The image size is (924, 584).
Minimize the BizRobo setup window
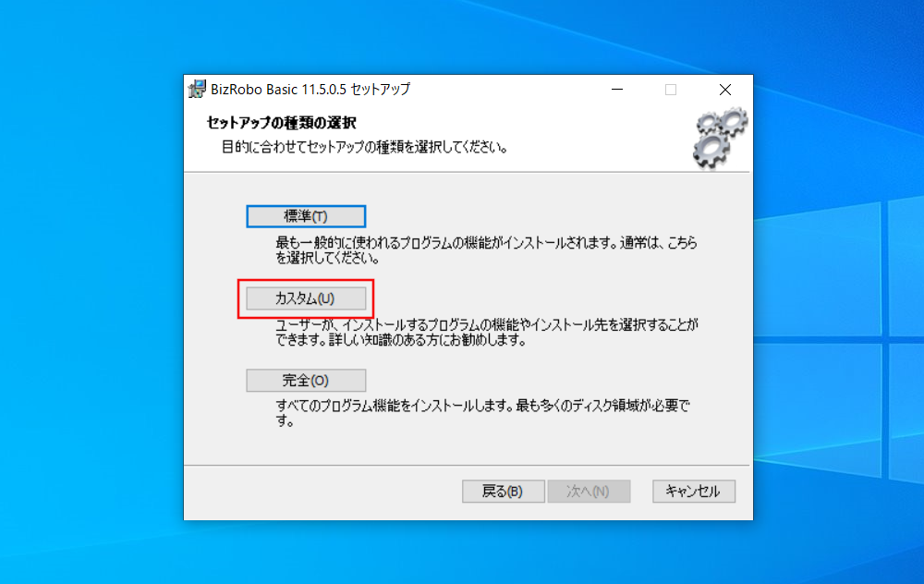[617, 90]
